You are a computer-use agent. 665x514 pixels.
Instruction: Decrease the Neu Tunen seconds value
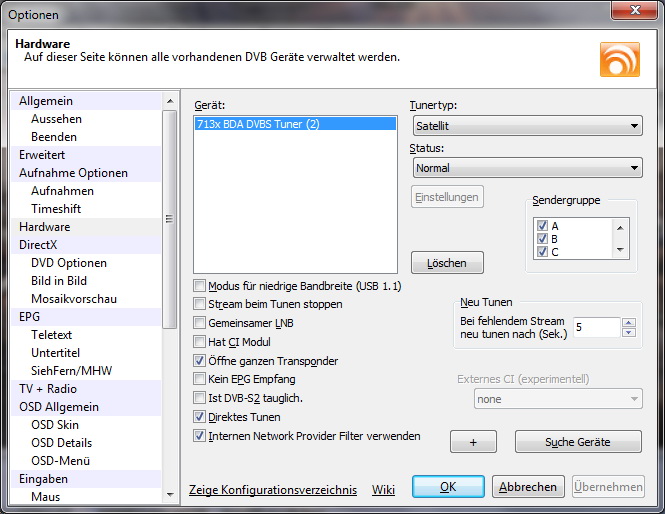click(629, 332)
